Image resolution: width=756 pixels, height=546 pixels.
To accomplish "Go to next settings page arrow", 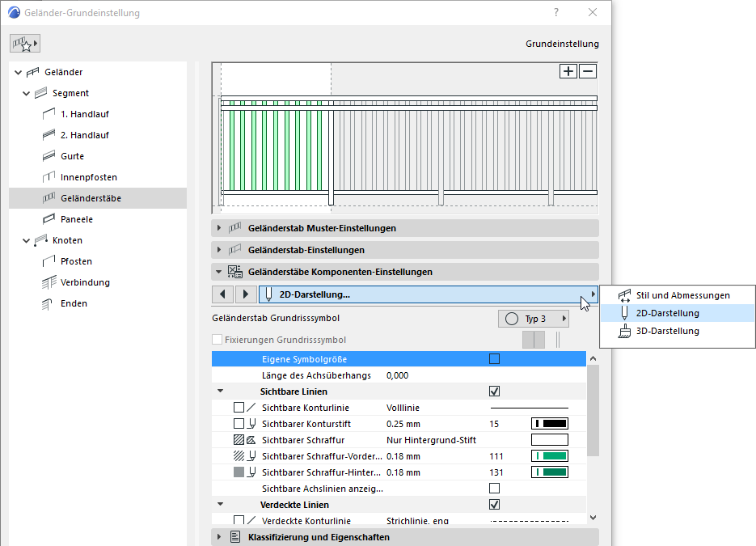I will point(246,294).
